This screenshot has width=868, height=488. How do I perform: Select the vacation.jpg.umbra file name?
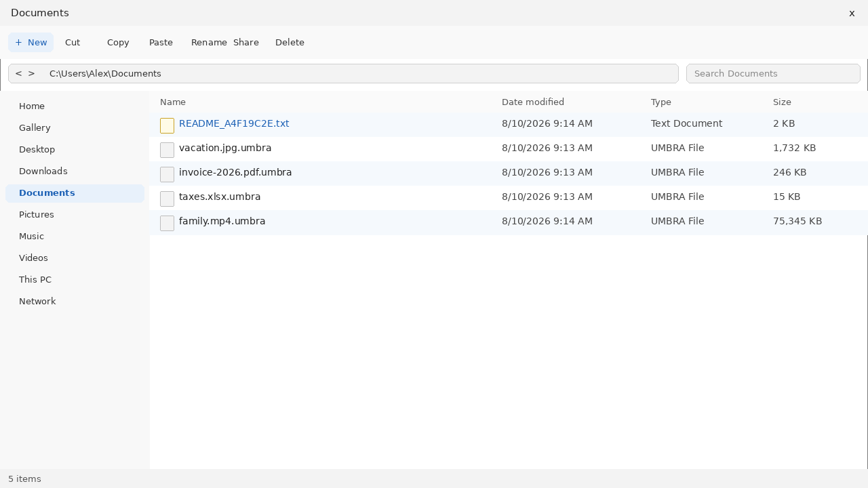(225, 148)
